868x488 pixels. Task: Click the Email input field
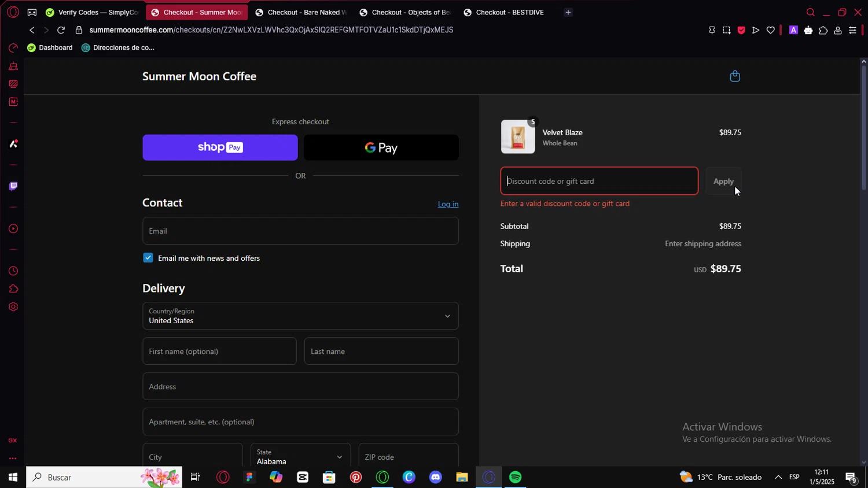300,231
